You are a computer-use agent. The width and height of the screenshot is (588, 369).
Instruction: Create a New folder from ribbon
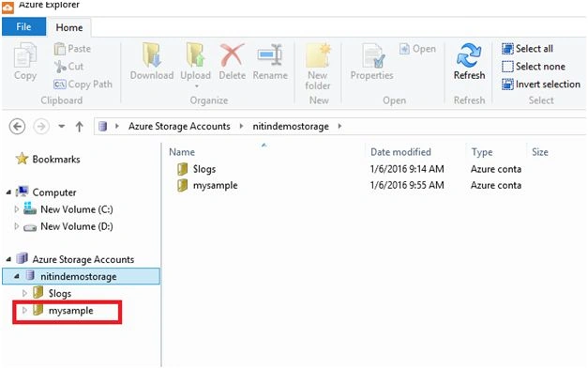318,67
